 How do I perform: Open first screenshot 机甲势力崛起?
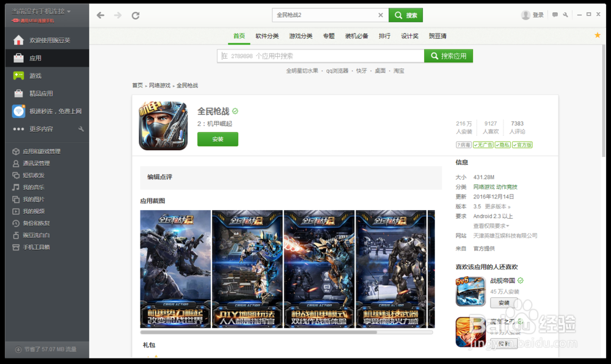(175, 269)
